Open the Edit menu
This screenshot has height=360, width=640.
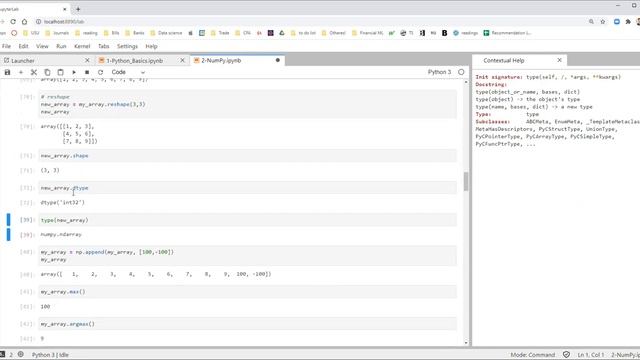coord(23,47)
